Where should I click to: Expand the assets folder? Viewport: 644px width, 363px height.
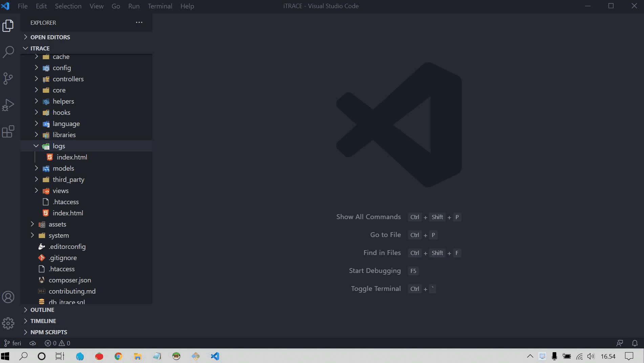tap(86, 224)
